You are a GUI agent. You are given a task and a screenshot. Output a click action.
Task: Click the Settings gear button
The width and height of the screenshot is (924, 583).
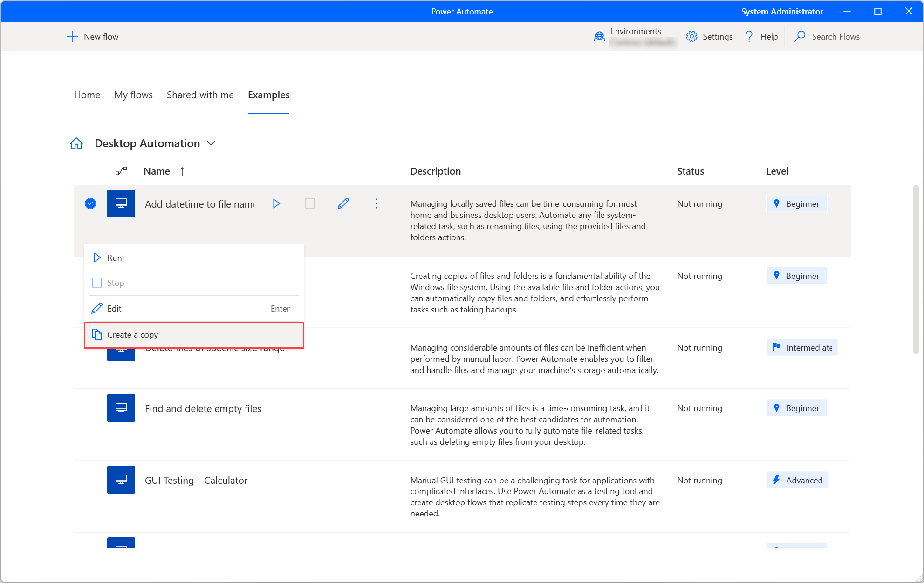click(x=691, y=36)
